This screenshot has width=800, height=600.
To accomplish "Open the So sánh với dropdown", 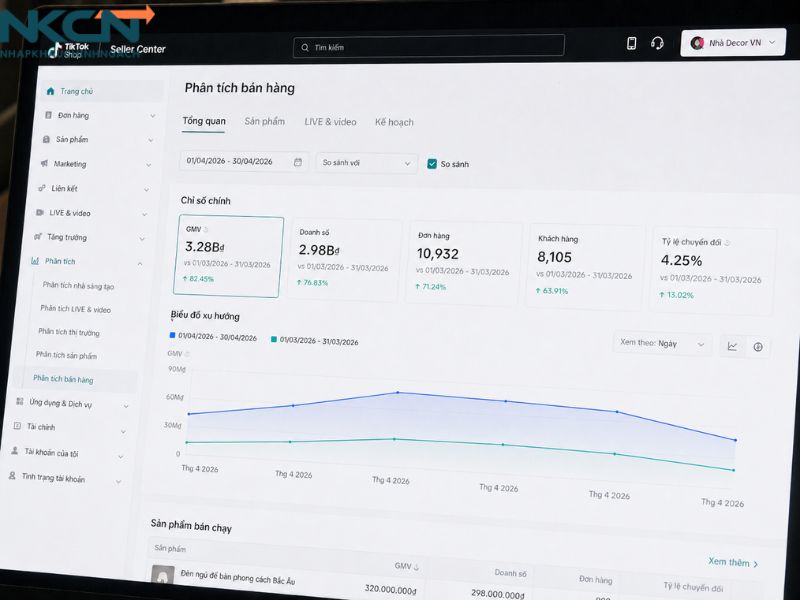I will (x=367, y=163).
